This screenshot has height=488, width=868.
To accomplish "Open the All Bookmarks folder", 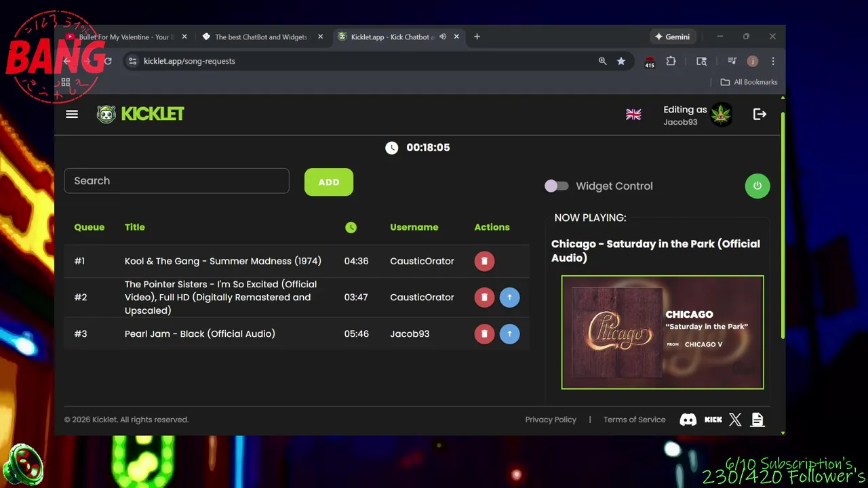I will coord(749,82).
